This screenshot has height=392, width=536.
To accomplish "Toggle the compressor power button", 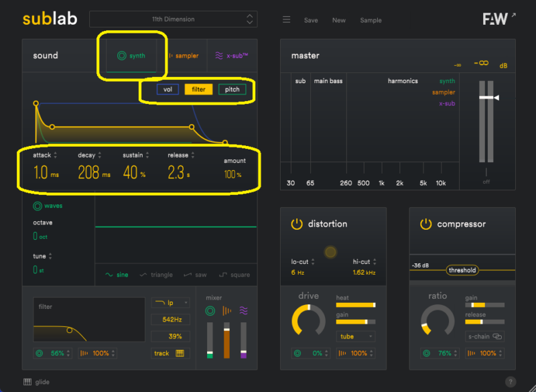I will click(426, 224).
